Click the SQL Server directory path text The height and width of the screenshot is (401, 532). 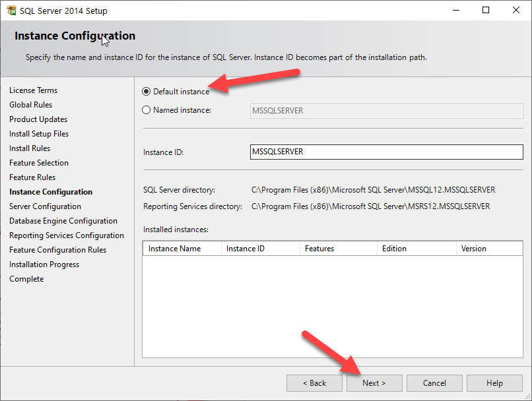coord(373,190)
